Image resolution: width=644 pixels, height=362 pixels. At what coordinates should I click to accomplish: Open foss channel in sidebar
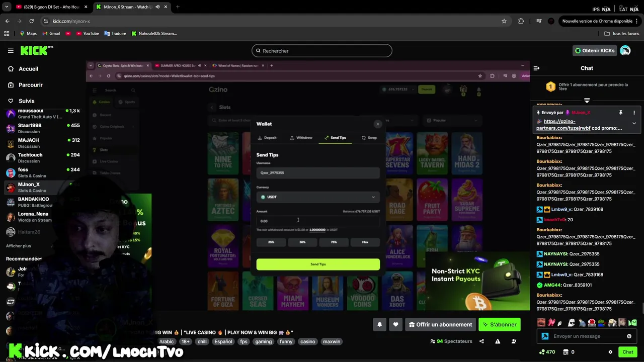point(43,172)
